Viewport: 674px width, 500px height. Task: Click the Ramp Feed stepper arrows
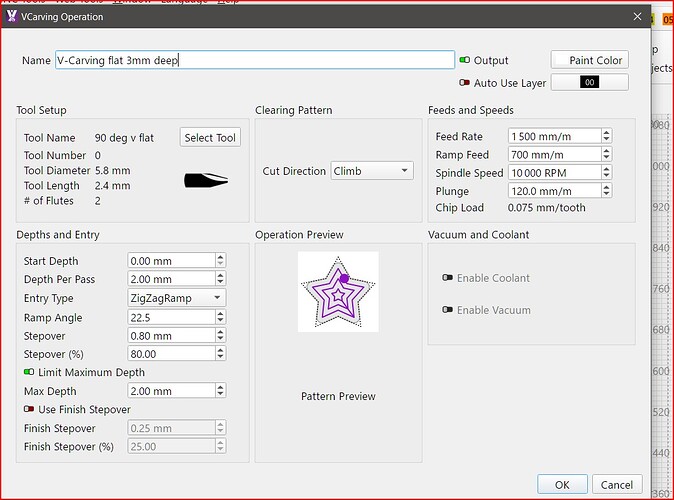click(x=606, y=154)
